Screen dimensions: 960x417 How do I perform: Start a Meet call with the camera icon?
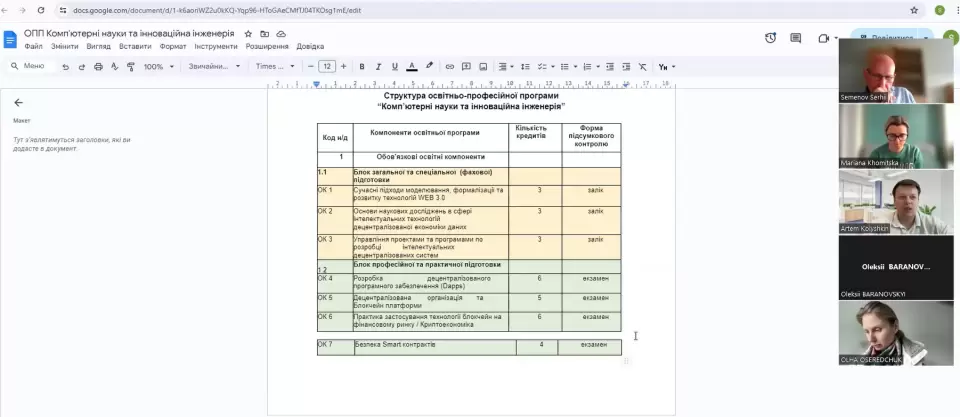pos(823,38)
